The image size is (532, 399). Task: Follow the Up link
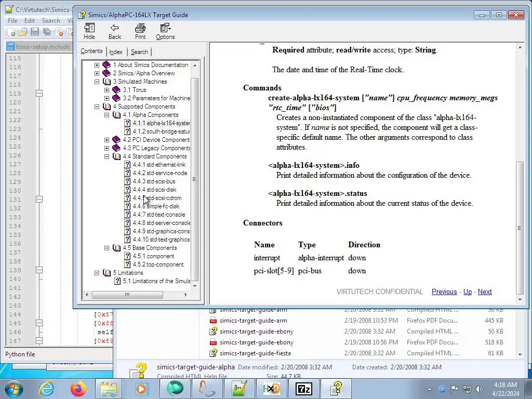click(x=468, y=292)
